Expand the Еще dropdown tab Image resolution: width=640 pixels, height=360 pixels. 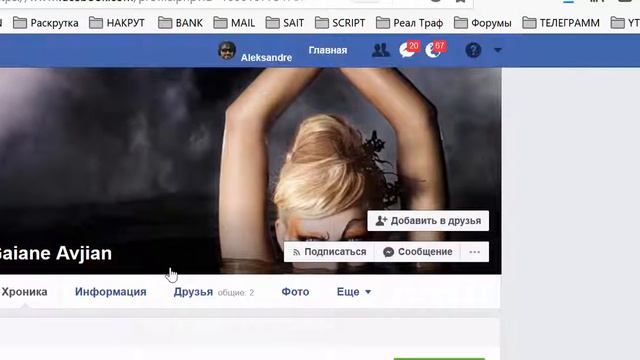[353, 292]
